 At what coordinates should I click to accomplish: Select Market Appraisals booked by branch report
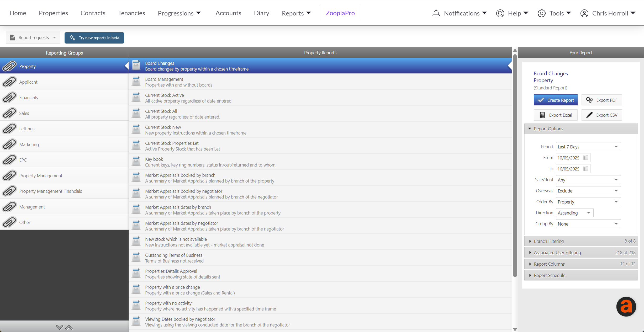click(x=320, y=178)
